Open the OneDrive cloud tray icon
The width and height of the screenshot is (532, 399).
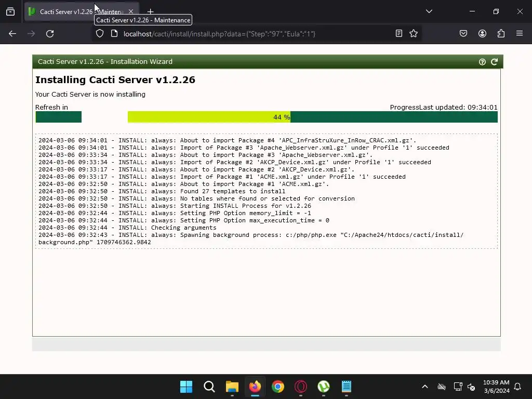(442, 387)
